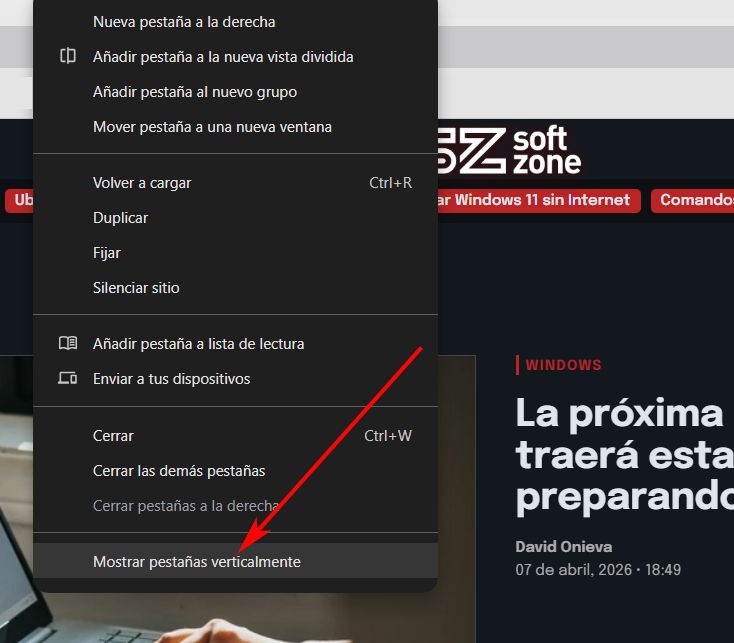Open the "La próxima" article headline

tap(624, 456)
